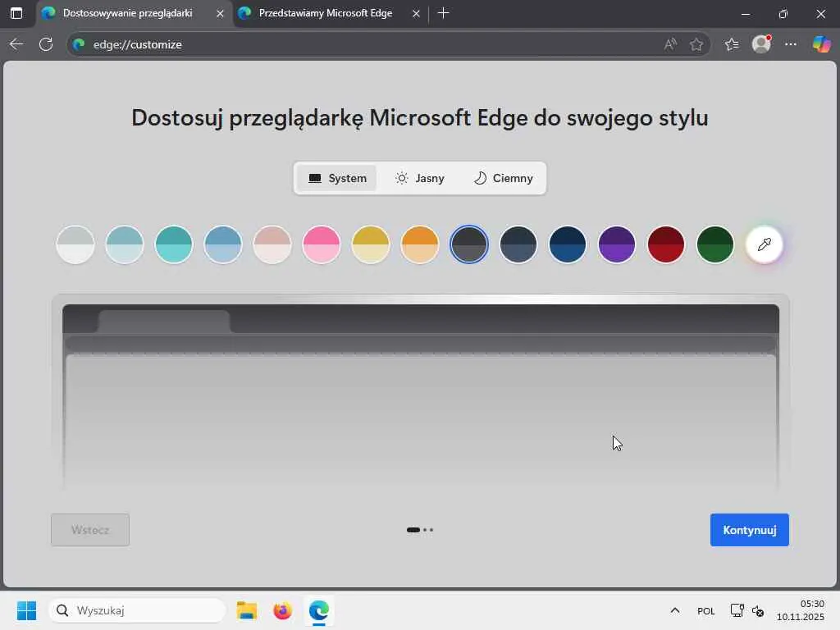Choose the navy blue color swatch
Viewport: 840px width, 630px height.
[x=568, y=244]
